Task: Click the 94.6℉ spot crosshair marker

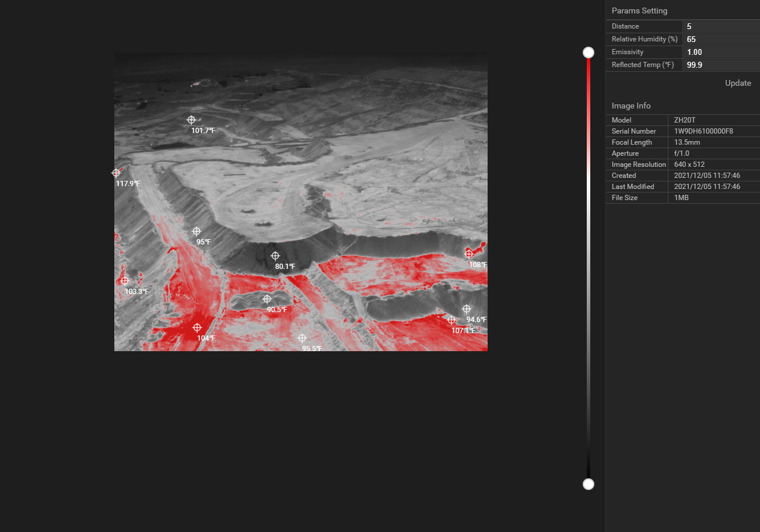Action: pos(466,309)
